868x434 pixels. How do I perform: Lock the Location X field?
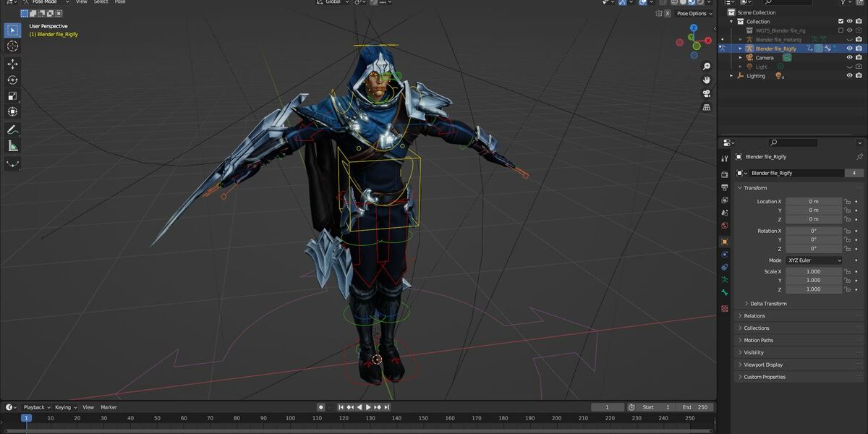[x=847, y=202]
